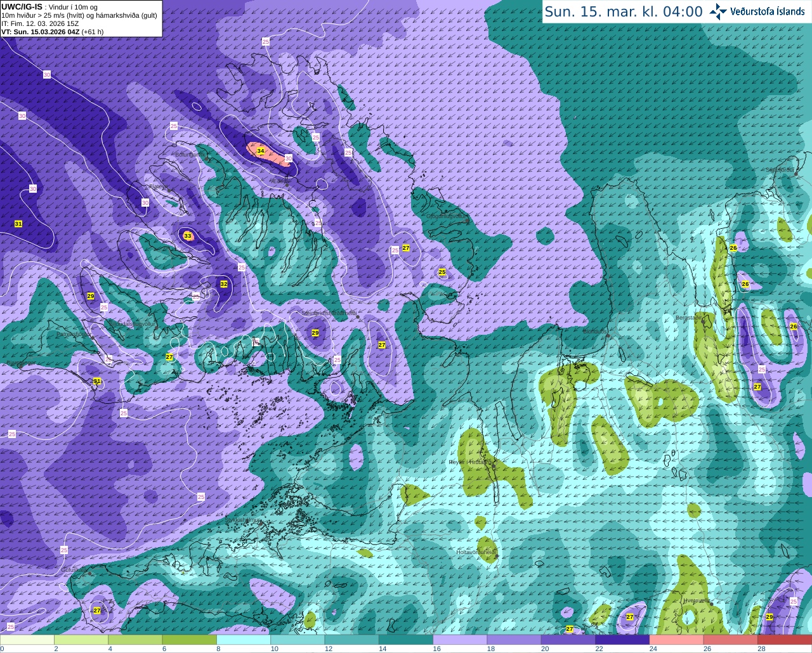
Task: Select the 16–18 lavender legend swatch
Action: coord(460,640)
